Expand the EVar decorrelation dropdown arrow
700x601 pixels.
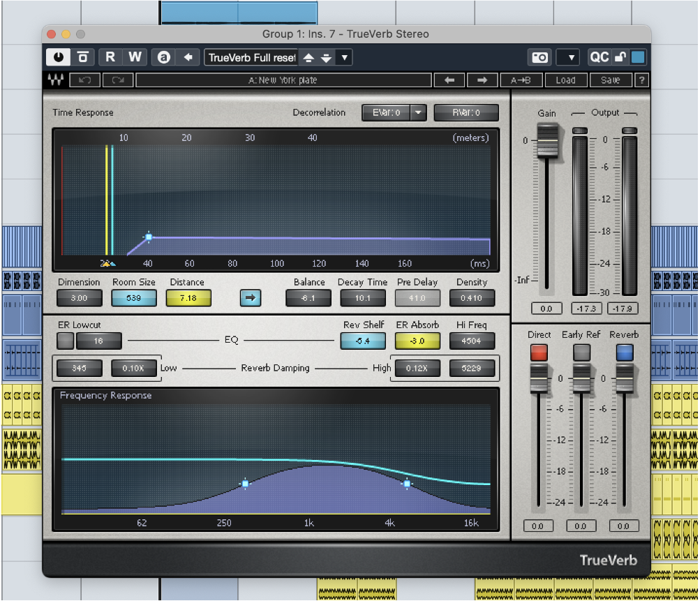[418, 112]
